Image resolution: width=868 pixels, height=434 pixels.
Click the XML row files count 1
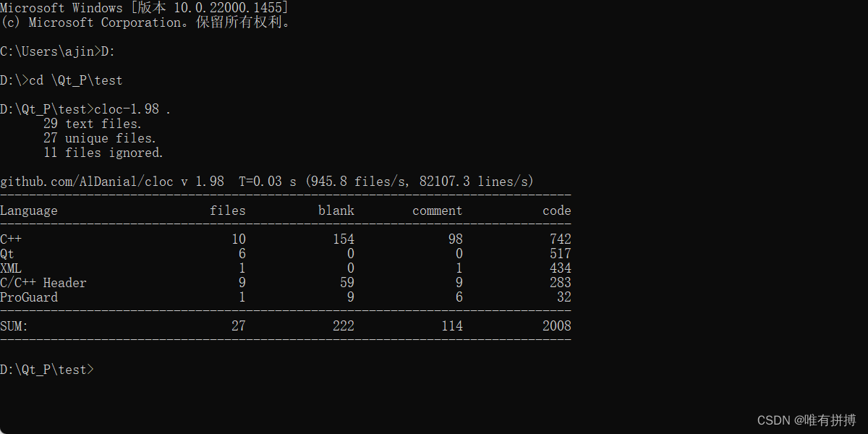242,268
